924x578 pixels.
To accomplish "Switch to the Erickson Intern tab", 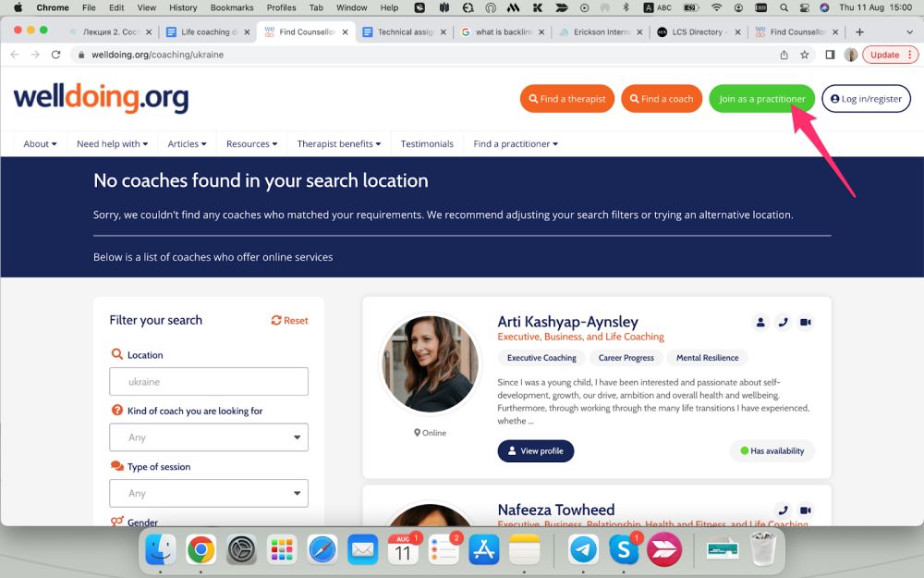I will tap(600, 31).
